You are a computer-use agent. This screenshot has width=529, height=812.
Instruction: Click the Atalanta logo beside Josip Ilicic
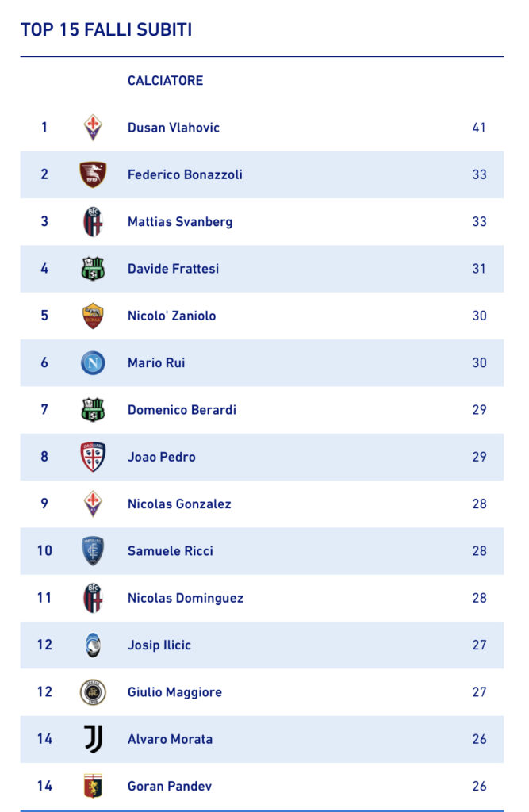pyautogui.click(x=93, y=645)
